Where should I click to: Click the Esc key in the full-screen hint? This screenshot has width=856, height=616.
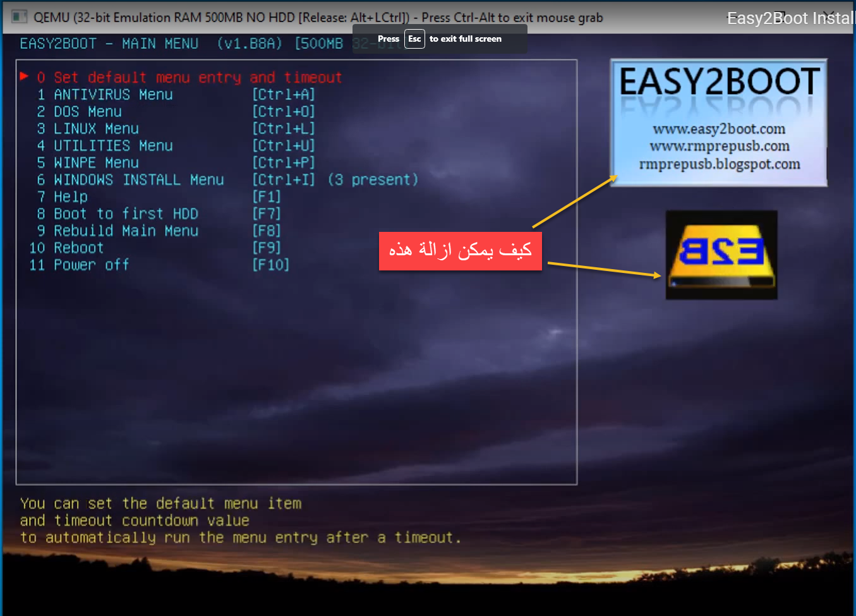414,39
